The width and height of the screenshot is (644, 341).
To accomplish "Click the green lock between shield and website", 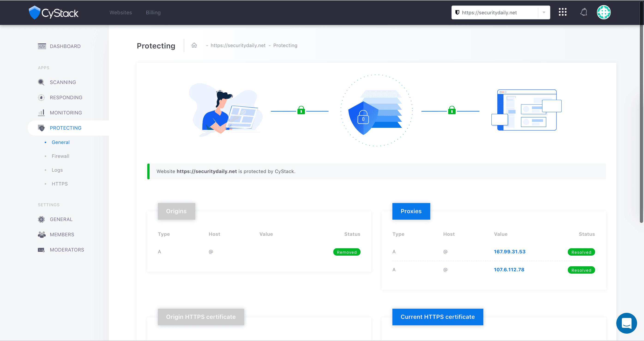I will coord(451,110).
